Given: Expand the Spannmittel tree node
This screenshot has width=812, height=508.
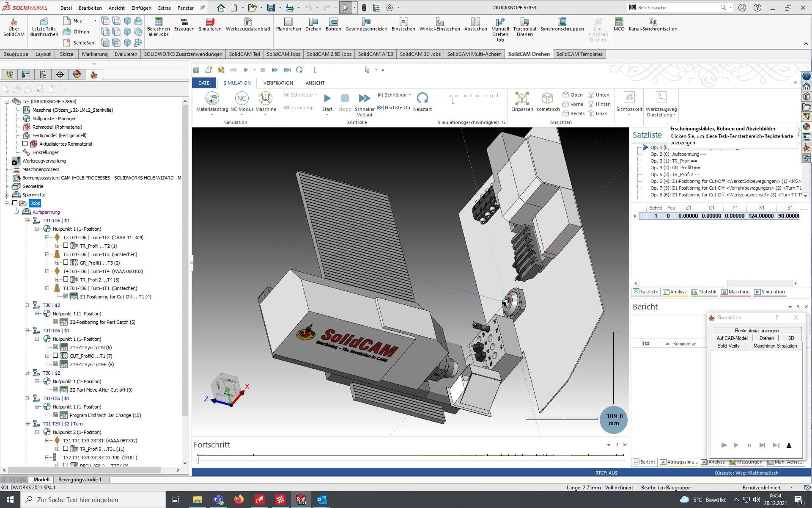Looking at the screenshot, I should click(7, 195).
